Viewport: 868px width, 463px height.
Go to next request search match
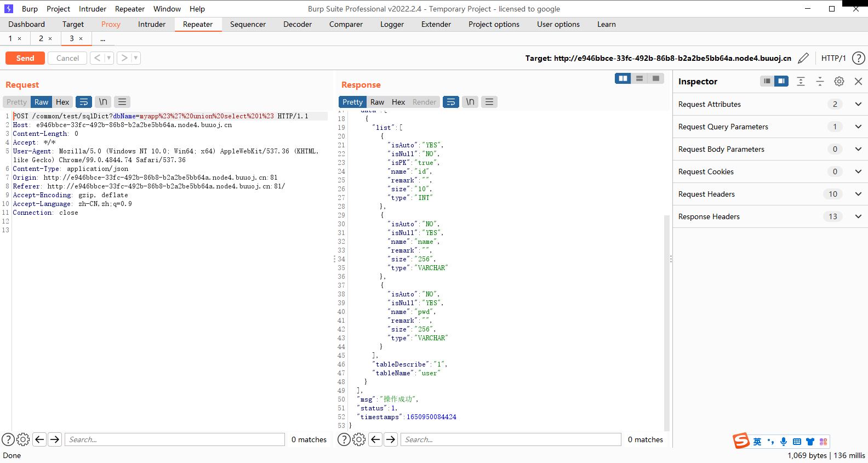tap(55, 439)
